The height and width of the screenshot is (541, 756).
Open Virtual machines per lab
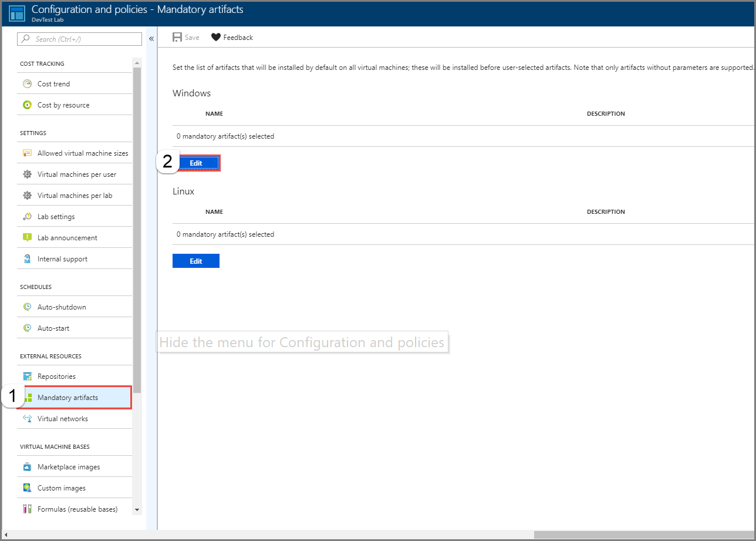pyautogui.click(x=75, y=196)
